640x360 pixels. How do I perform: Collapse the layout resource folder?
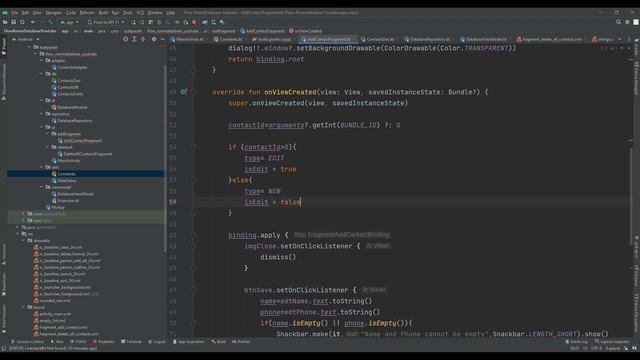(x=24, y=307)
